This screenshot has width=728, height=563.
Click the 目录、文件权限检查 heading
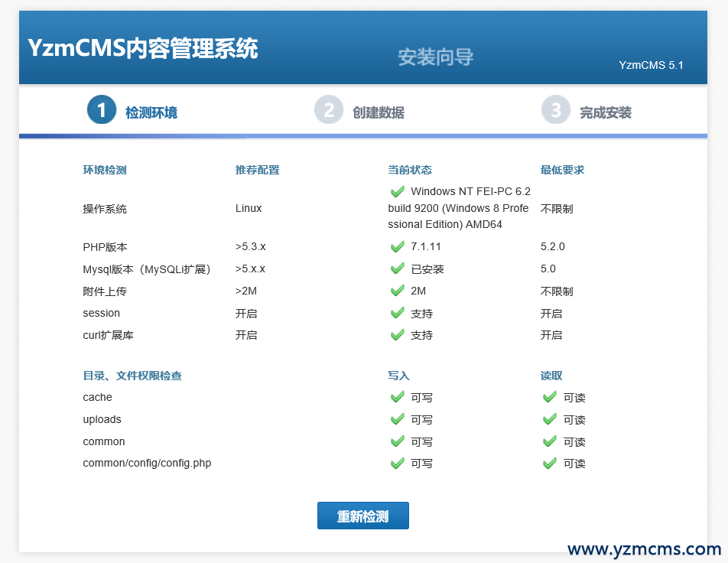[132, 376]
